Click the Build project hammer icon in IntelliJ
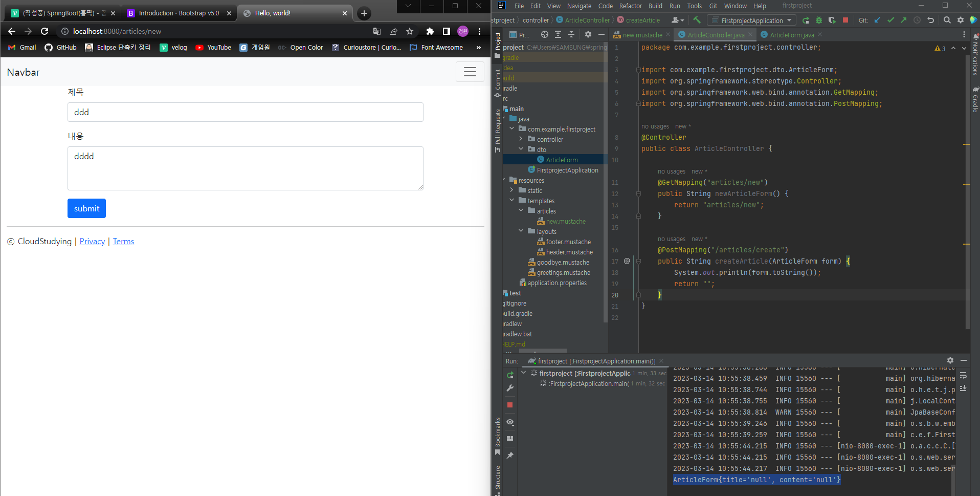 coord(697,20)
